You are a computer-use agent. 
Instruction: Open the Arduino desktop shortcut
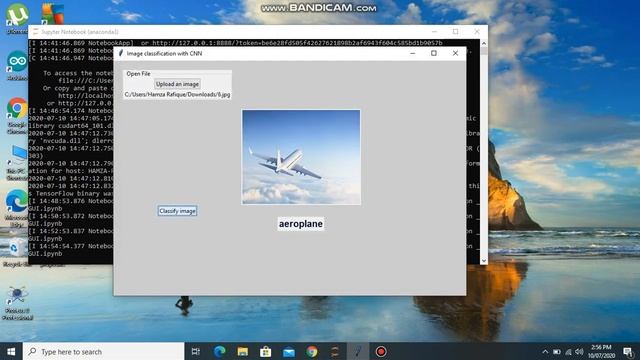tap(17, 65)
